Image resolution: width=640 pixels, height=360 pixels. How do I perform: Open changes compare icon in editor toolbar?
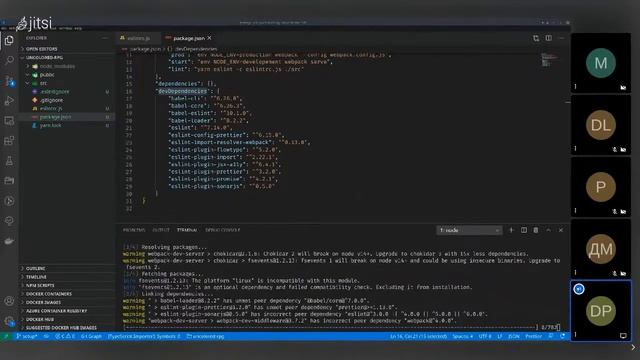[x=536, y=38]
